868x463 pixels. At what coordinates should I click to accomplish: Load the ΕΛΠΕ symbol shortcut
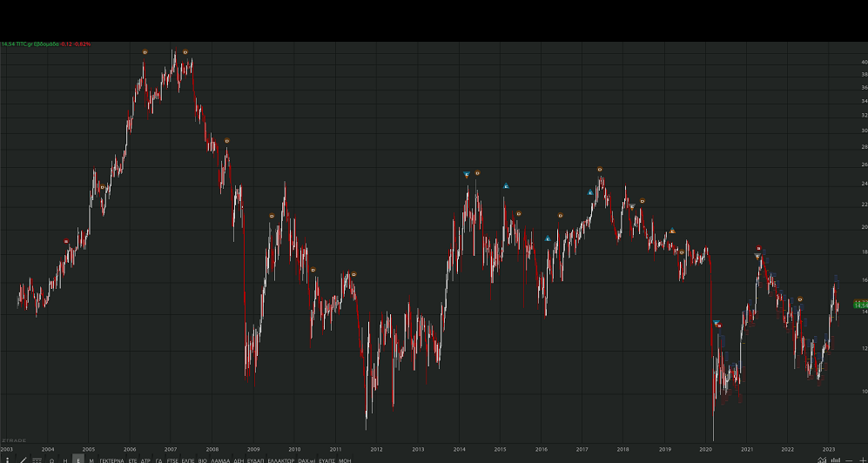[x=188, y=460]
